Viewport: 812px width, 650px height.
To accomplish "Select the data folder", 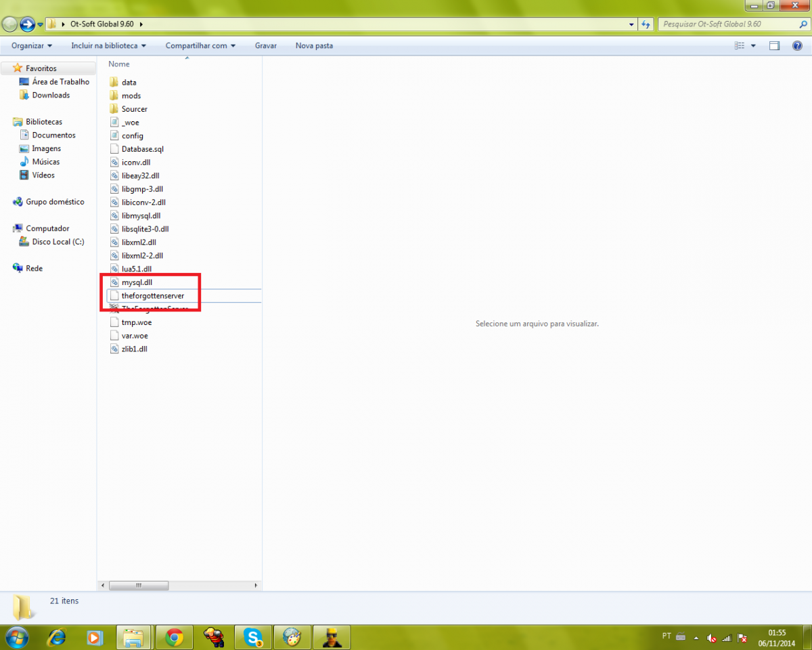I will pyautogui.click(x=129, y=83).
